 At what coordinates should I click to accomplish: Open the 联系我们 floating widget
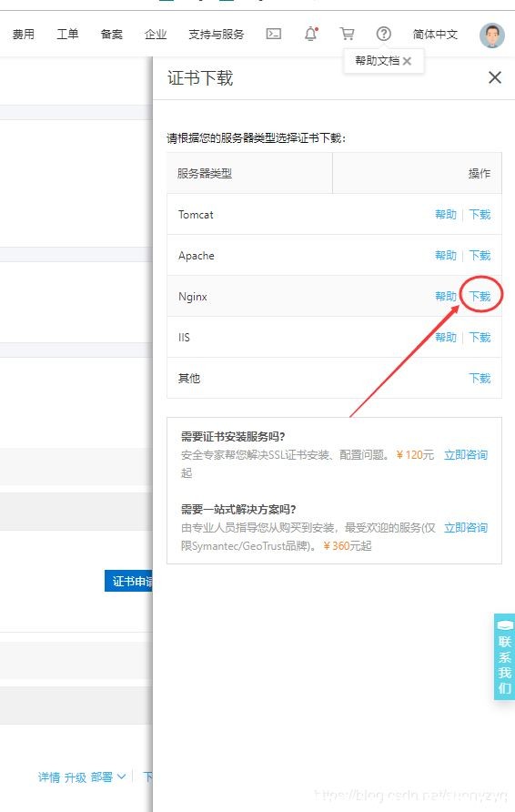click(505, 656)
